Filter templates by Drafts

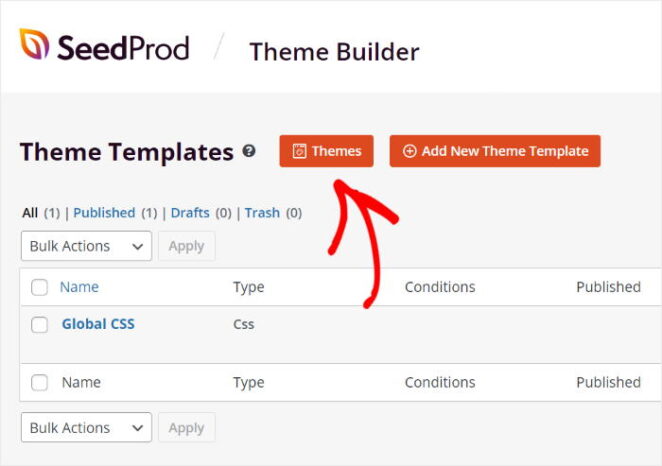(x=190, y=213)
